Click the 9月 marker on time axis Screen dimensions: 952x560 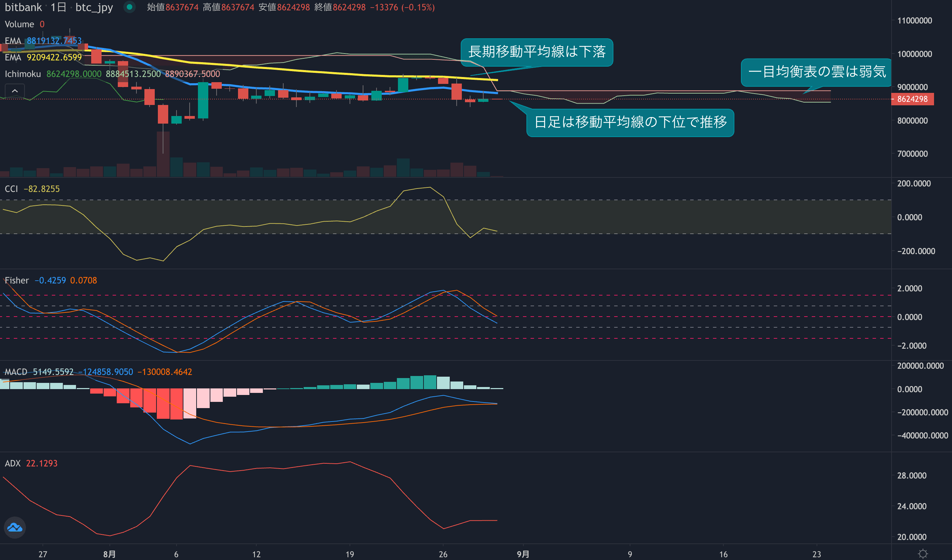click(523, 554)
